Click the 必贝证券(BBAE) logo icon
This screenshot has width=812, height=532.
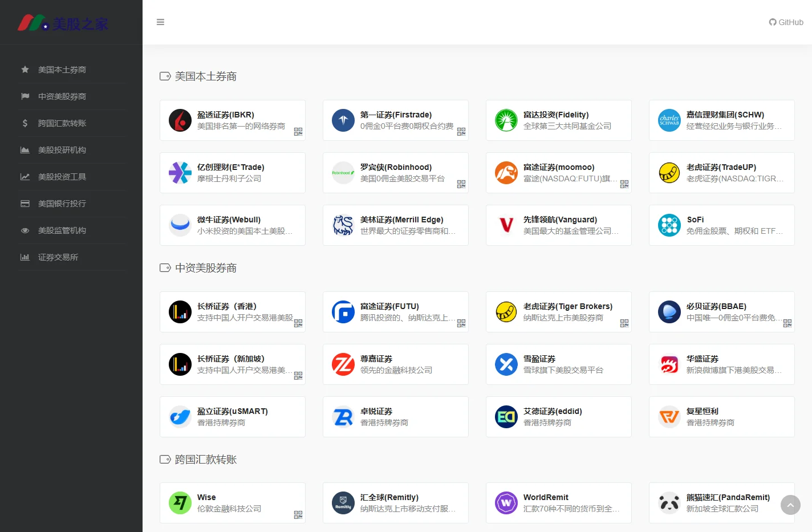click(x=669, y=312)
